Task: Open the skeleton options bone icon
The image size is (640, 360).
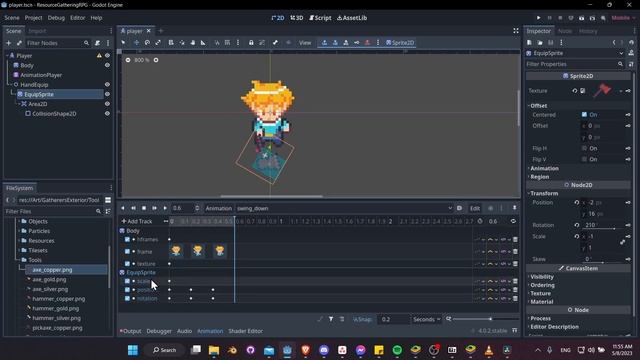Action: tap(275, 43)
